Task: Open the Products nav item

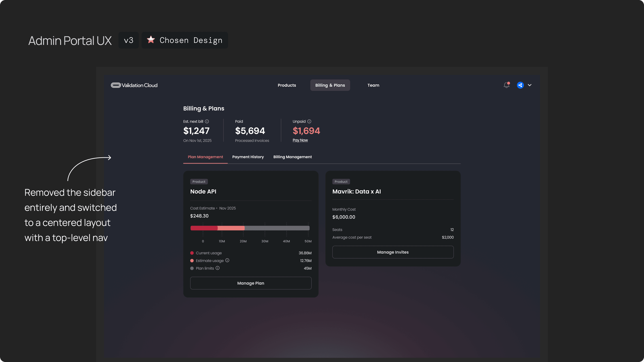Action: [x=287, y=85]
